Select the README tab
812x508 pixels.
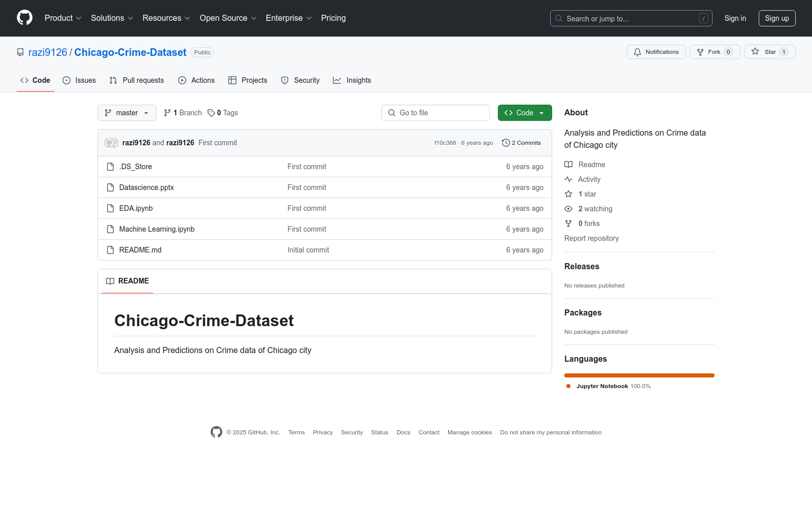pyautogui.click(x=127, y=281)
